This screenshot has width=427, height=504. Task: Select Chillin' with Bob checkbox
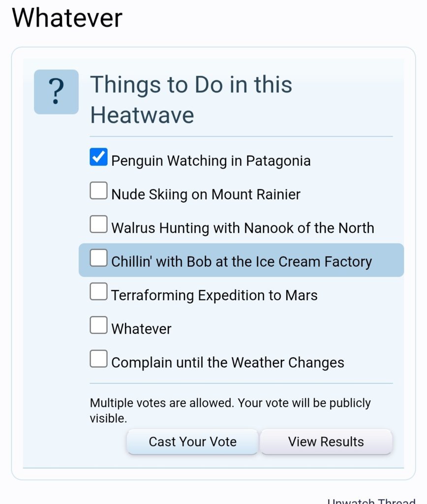(99, 258)
